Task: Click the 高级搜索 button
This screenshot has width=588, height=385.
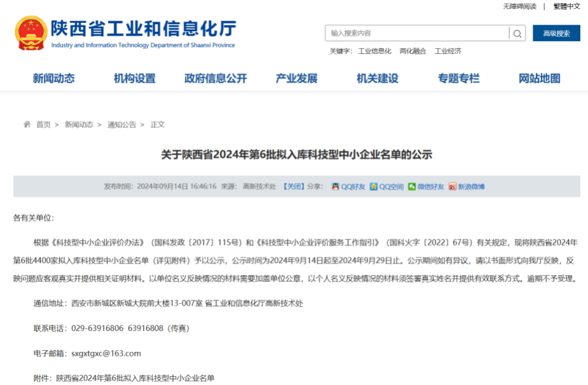Action: (556, 34)
